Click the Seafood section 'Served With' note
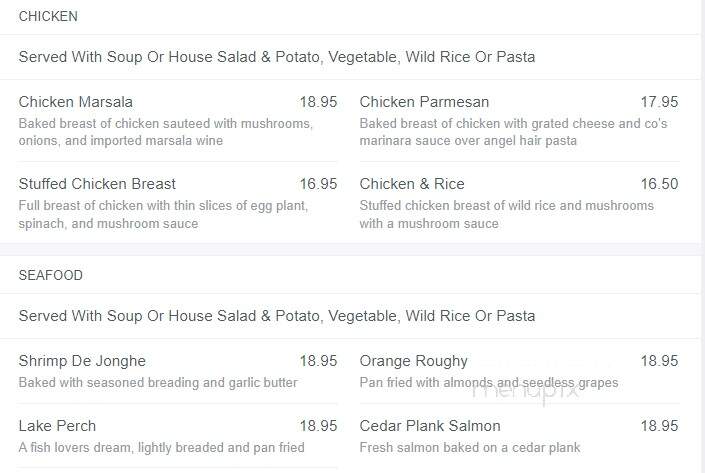 coord(277,316)
